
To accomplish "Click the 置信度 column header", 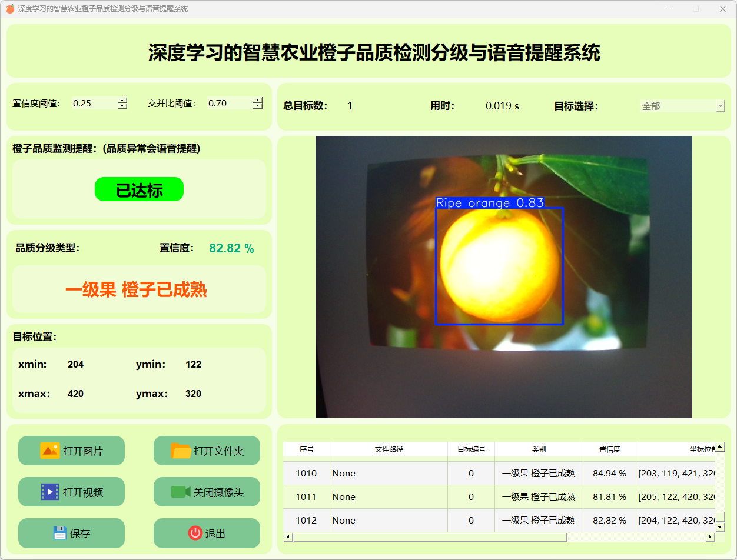I will click(609, 449).
